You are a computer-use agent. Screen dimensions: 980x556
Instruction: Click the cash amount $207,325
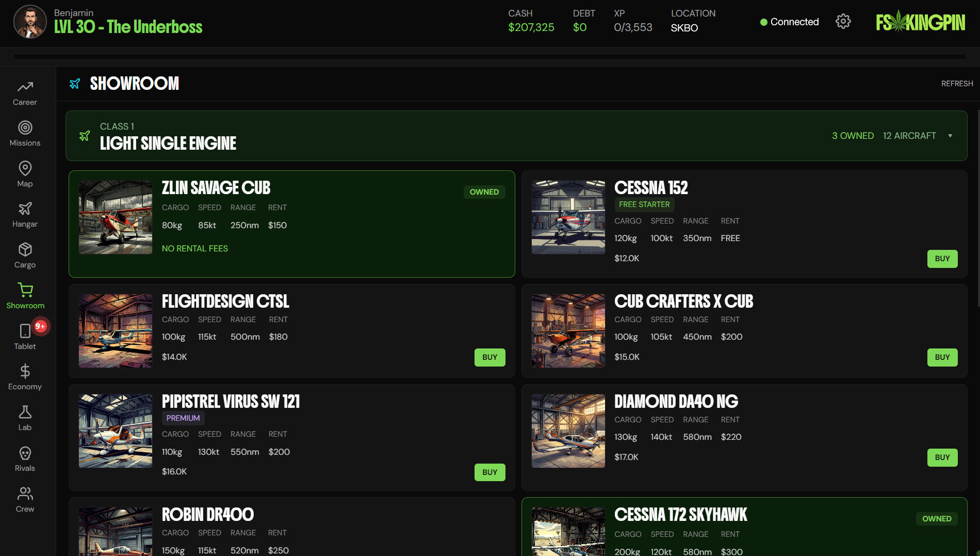[531, 27]
